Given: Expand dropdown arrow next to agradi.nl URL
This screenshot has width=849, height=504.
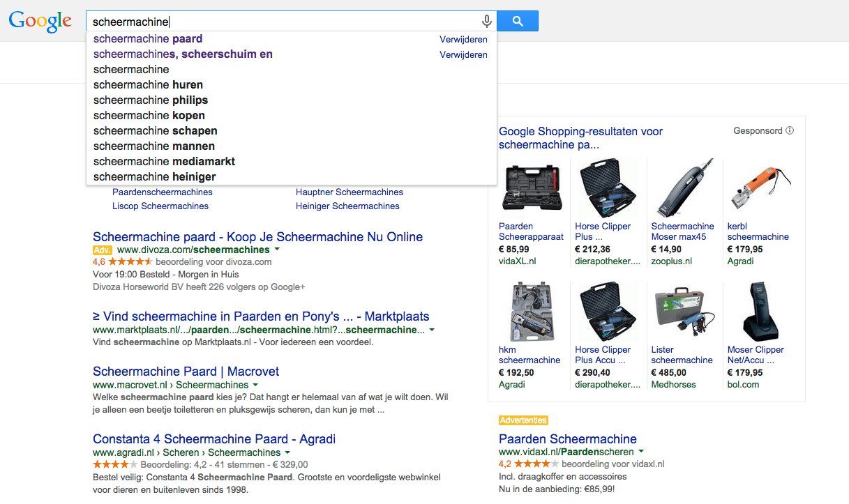Looking at the screenshot, I should 287,452.
